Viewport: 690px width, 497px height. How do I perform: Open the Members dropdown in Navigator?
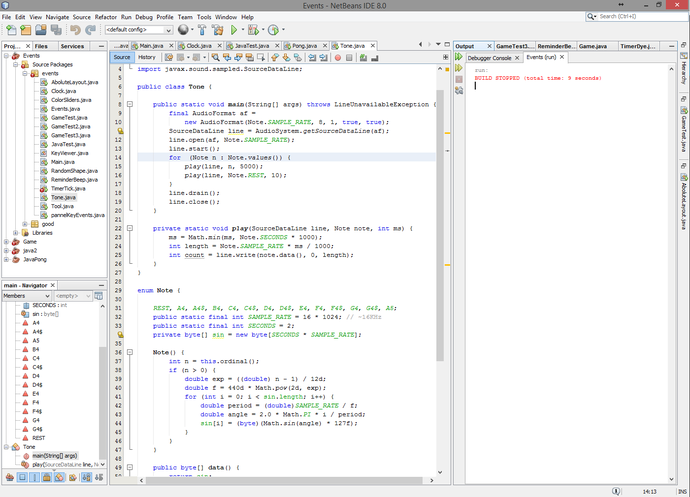coord(25,296)
